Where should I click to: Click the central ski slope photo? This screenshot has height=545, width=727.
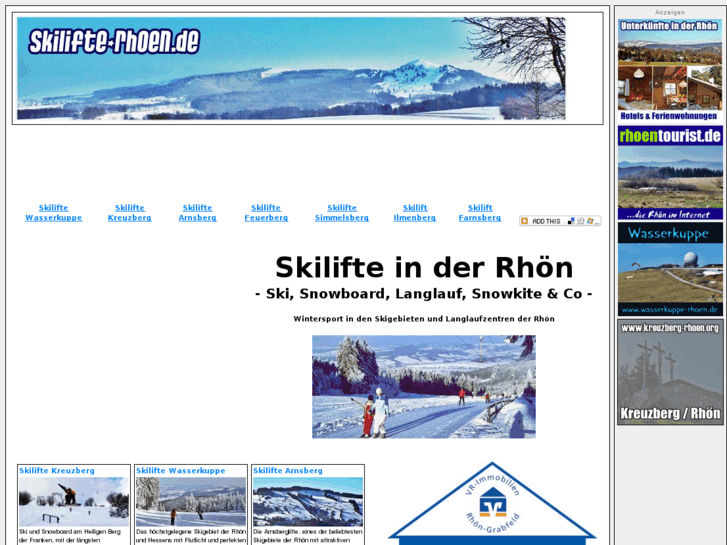[x=424, y=387]
